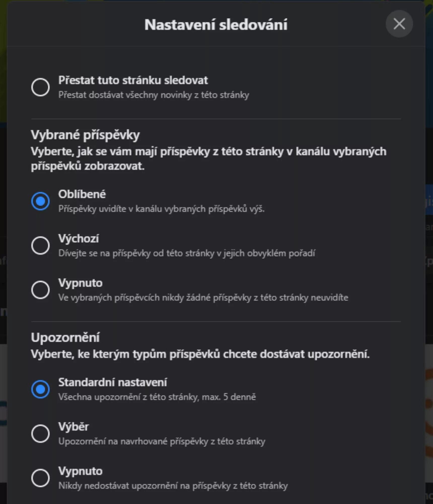
Task: Click description 'Příspěvky uvidíte v kanálu vybraných'
Action: (x=161, y=209)
